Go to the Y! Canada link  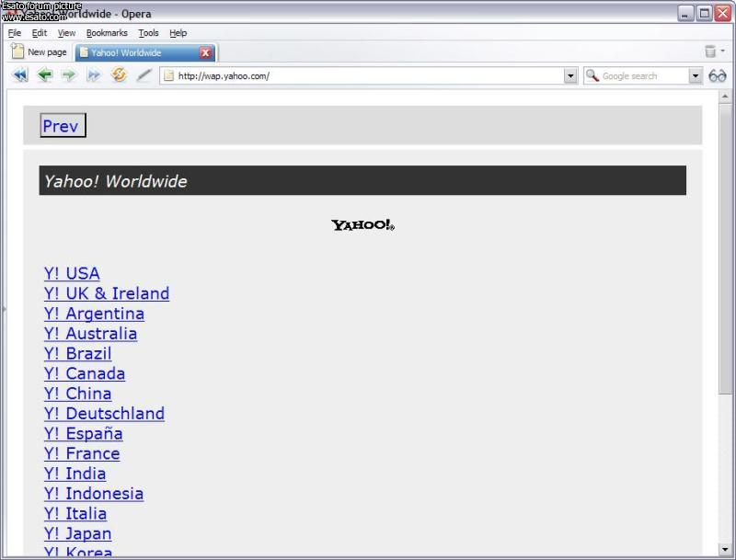[85, 374]
